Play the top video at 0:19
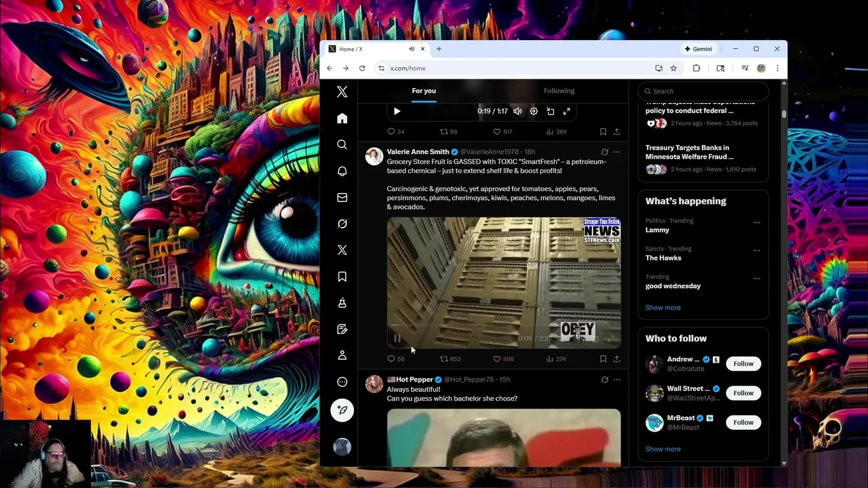868x488 pixels. (x=397, y=111)
